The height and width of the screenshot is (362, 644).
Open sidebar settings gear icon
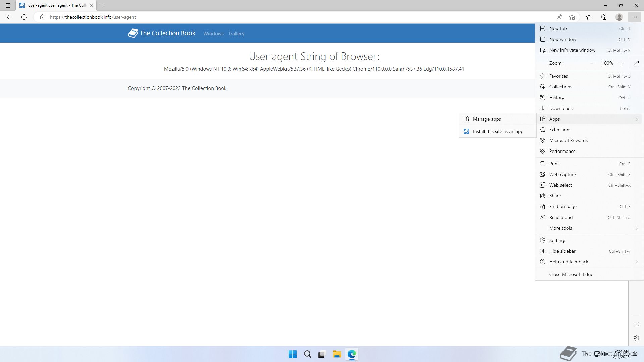(636, 338)
